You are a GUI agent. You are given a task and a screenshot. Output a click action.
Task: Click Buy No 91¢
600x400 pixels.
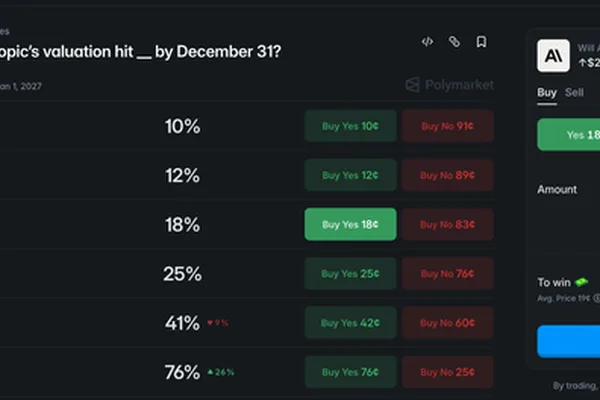[448, 126]
